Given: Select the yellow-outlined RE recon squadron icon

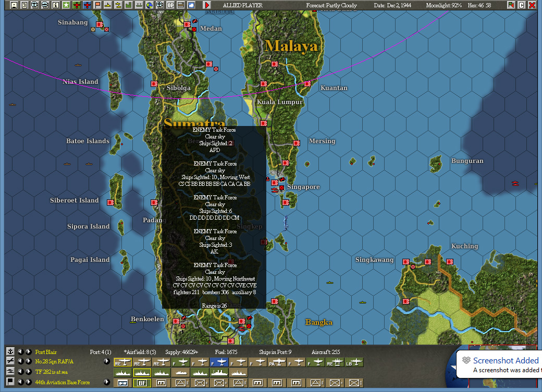Looking at the screenshot, I should click(122, 362).
